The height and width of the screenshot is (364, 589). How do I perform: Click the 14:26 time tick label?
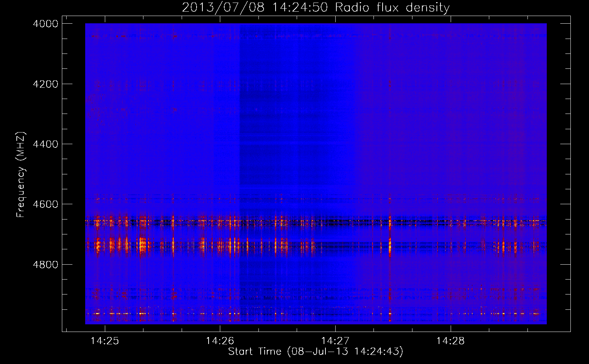[220, 341]
